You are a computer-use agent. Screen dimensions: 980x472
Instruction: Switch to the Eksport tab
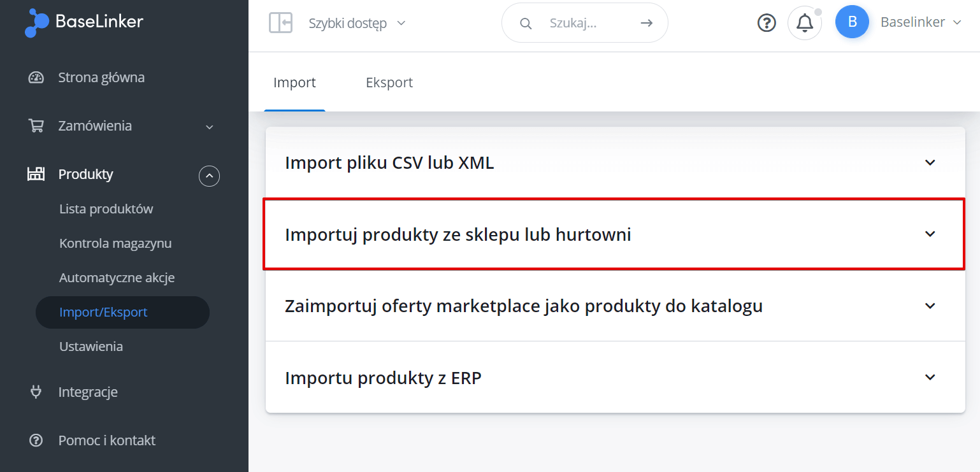389,82
